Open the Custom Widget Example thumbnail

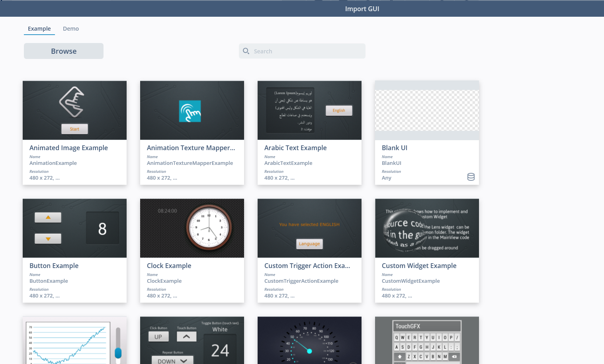427,228
